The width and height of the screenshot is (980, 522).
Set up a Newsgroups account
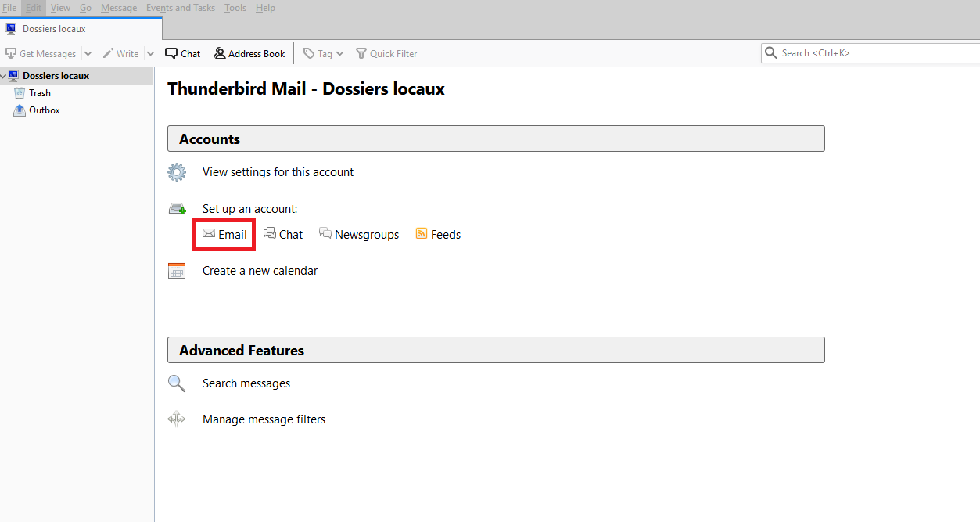click(x=359, y=234)
